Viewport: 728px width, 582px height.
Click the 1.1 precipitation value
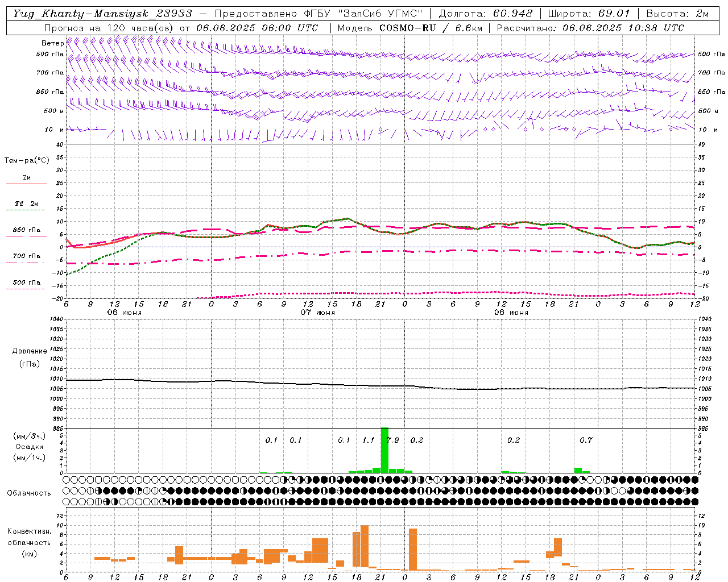click(x=368, y=440)
